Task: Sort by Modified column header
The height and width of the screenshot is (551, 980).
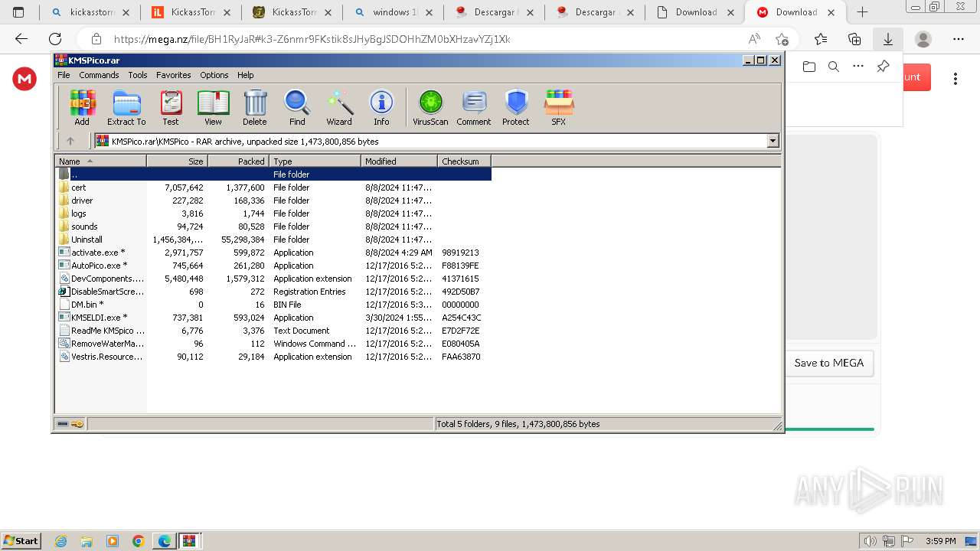Action: [x=399, y=161]
